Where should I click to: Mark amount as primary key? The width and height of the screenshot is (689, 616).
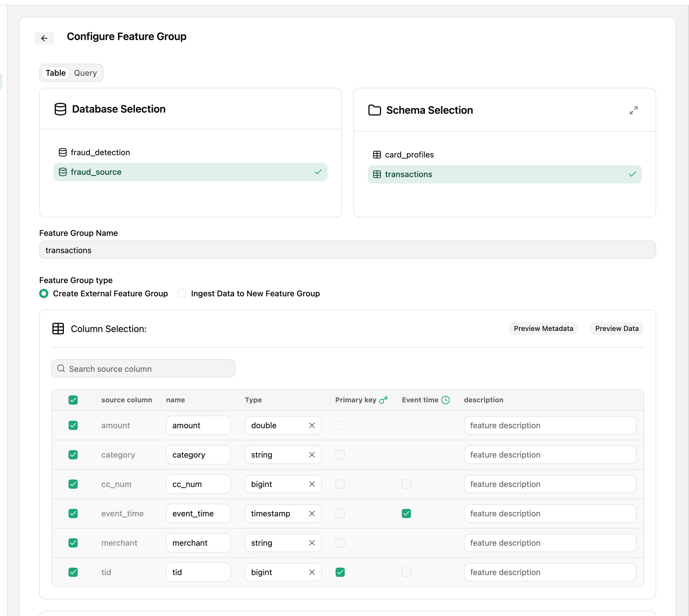tap(340, 425)
